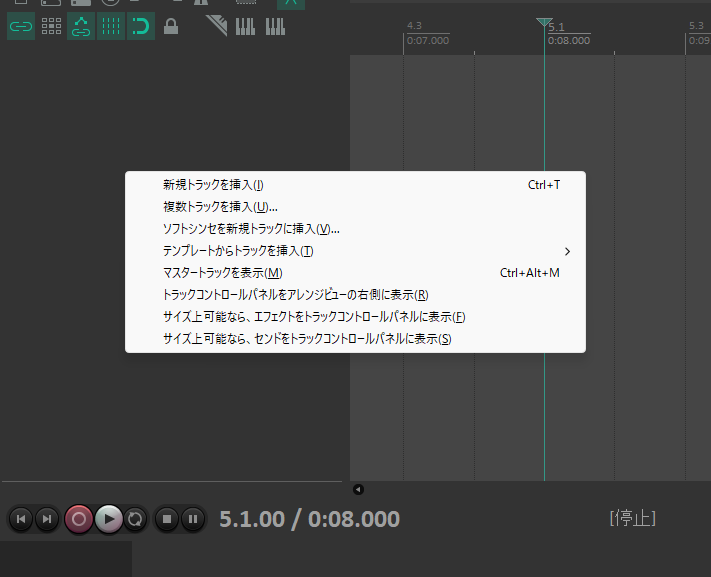This screenshot has height=577, width=711.
Task: Click time display 5.1.00 / 0:08.000
Action: click(x=309, y=519)
